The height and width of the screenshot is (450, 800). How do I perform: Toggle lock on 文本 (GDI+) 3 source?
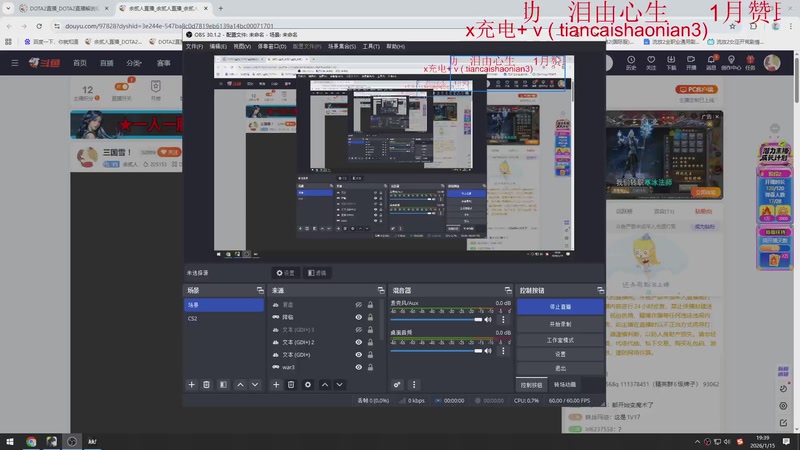click(x=370, y=330)
